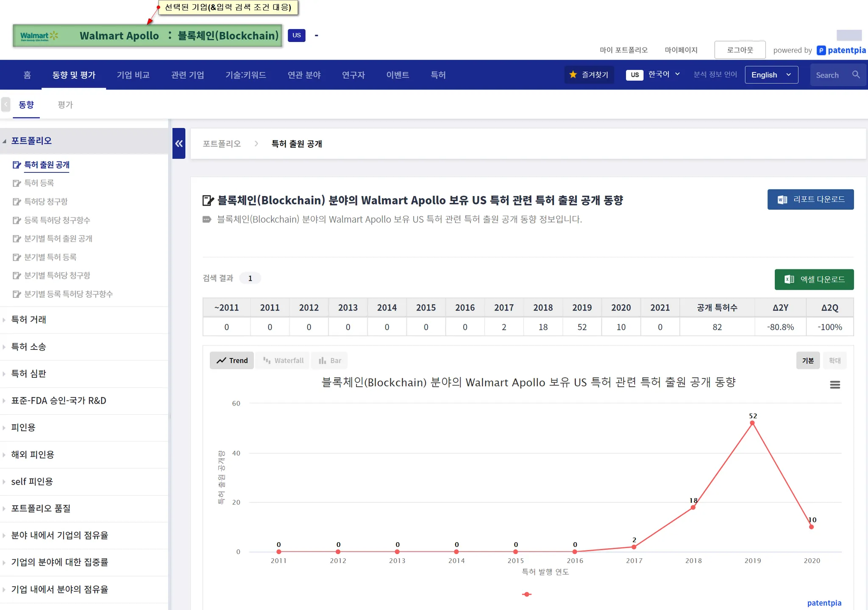868x610 pixels.
Task: Click the Walmart logo
Action: pyautogui.click(x=39, y=36)
